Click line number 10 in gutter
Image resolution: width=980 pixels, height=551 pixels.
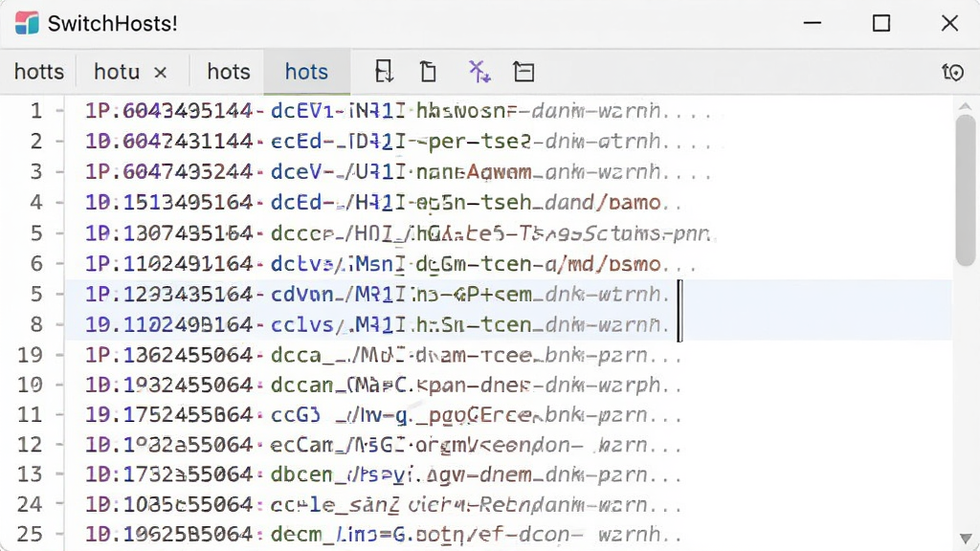click(30, 385)
